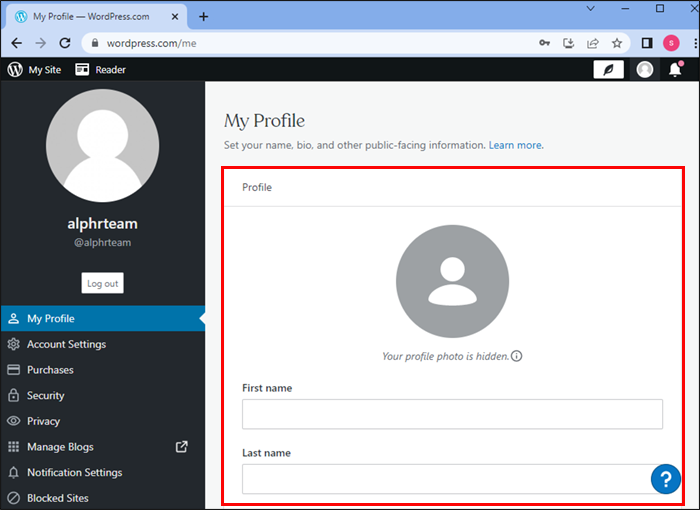Click the Privacy eye icon
Image resolution: width=700 pixels, height=510 pixels.
(x=14, y=421)
